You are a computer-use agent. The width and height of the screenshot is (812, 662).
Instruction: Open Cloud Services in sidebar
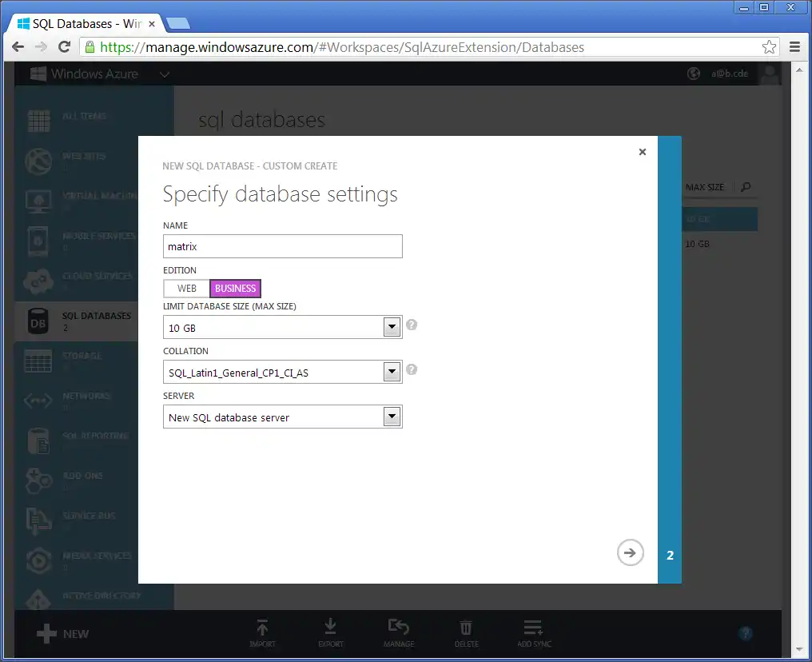point(77,281)
